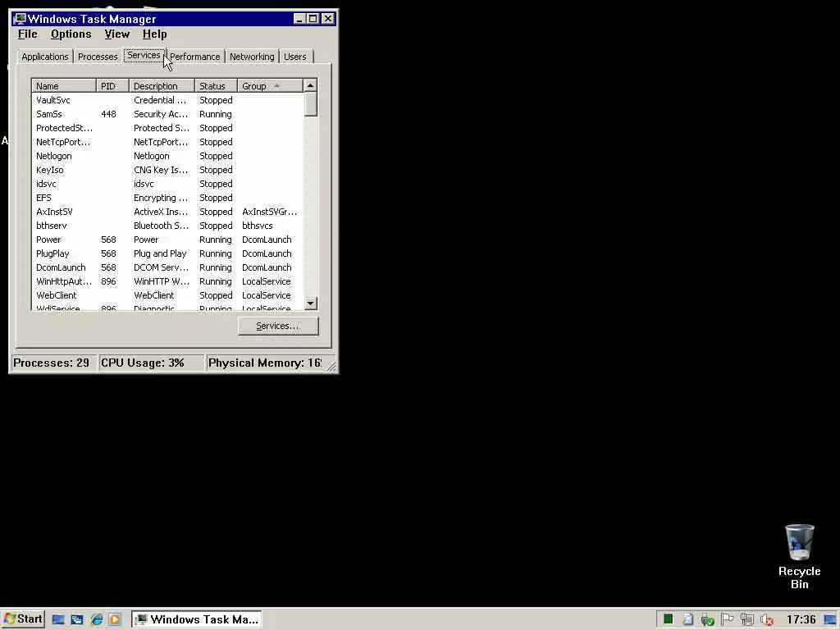This screenshot has height=630, width=840.
Task: Click the 'Plug and Play' description cell
Action: (160, 253)
